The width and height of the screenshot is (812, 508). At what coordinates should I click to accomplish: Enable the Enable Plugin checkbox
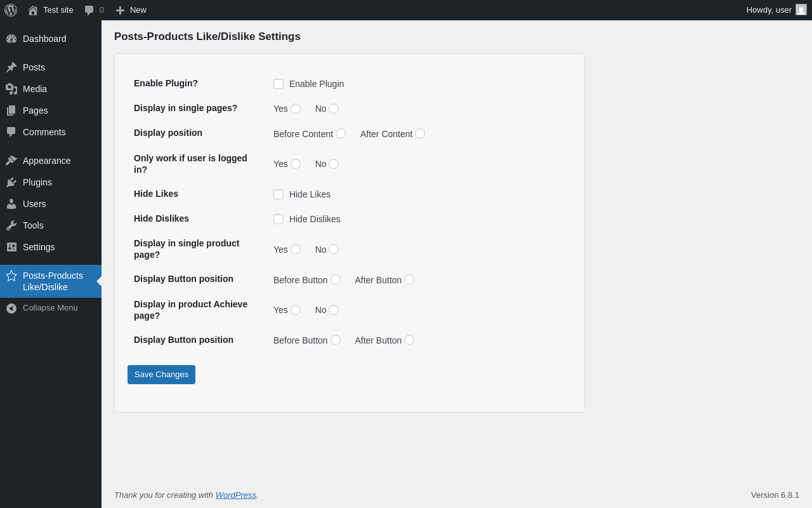278,84
